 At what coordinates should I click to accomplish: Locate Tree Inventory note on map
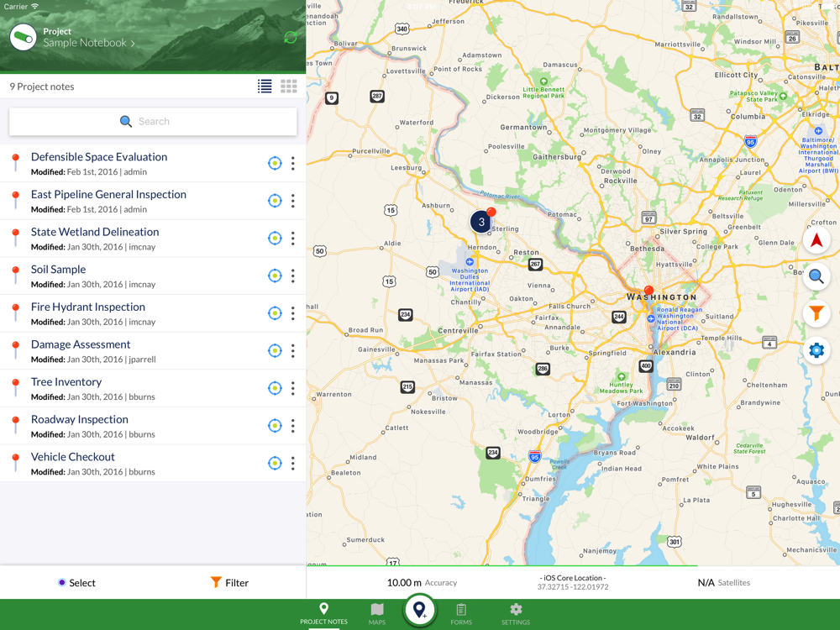[x=275, y=388]
